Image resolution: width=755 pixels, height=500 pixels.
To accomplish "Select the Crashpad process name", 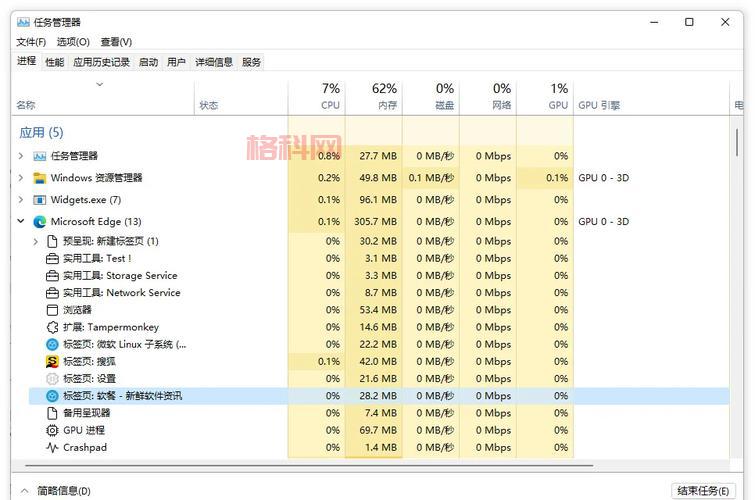I will (85, 447).
